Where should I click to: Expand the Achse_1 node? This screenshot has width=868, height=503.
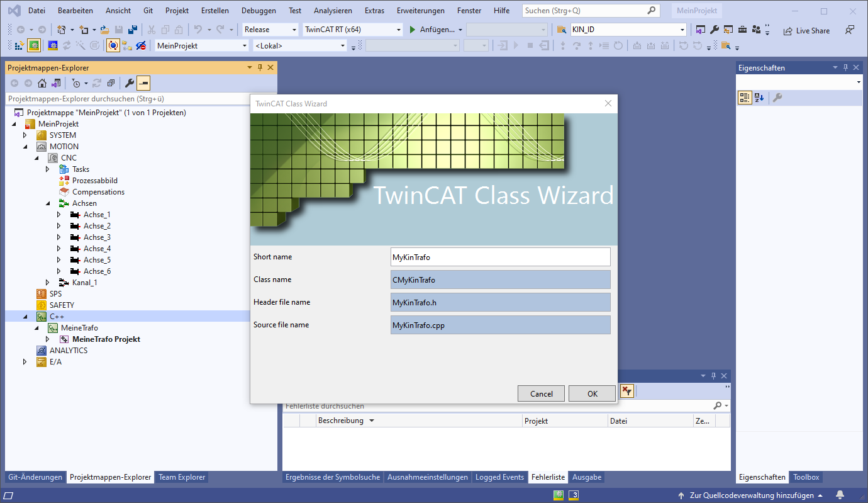[x=59, y=215]
